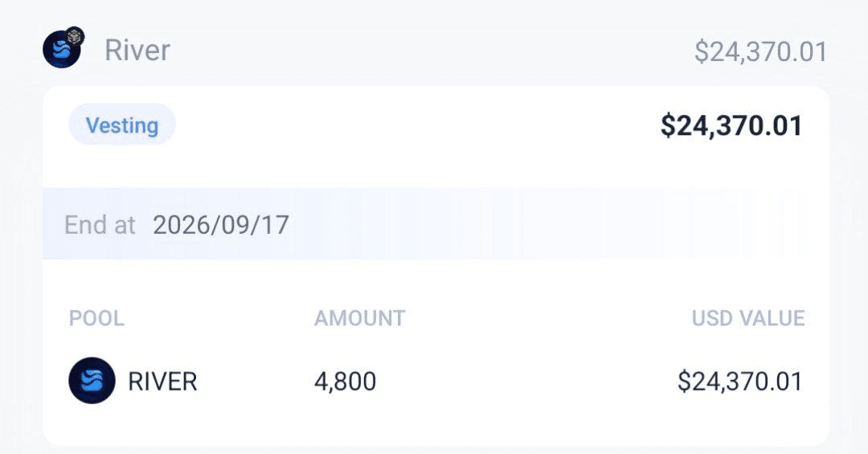Click the grey protocol total $24,370.01
This screenshot has height=454, width=868.
coord(760,51)
